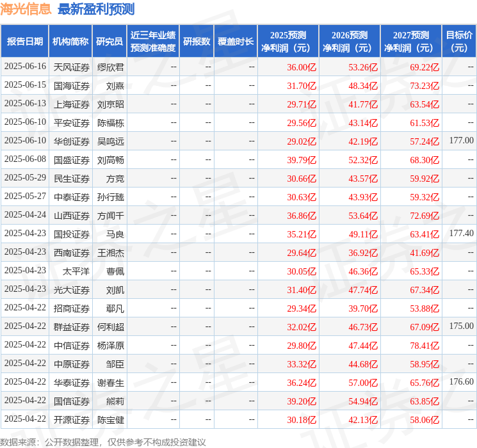
Task: Click the date cell 2025-06-16
Action: [25, 67]
